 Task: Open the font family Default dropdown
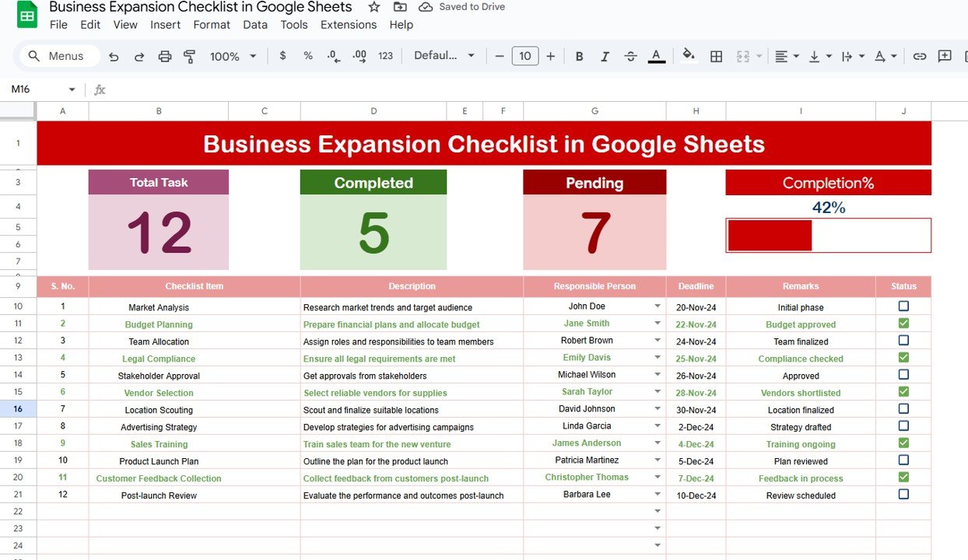click(444, 56)
